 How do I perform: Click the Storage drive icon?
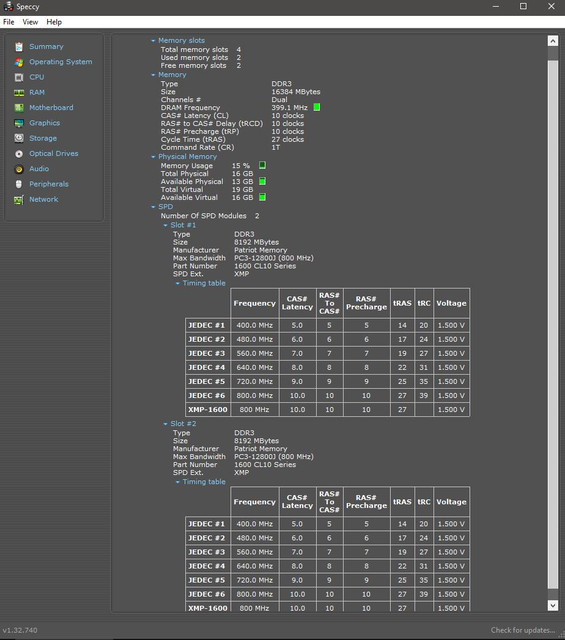click(x=19, y=138)
